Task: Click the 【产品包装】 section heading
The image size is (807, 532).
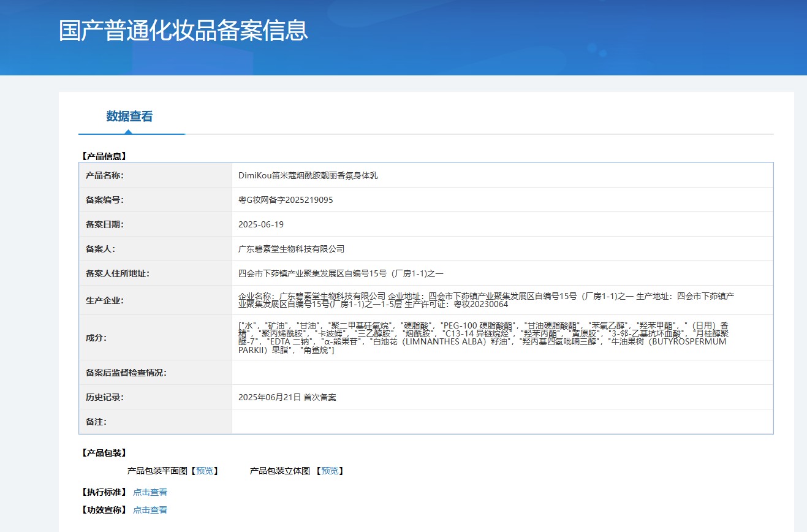Action: click(104, 453)
